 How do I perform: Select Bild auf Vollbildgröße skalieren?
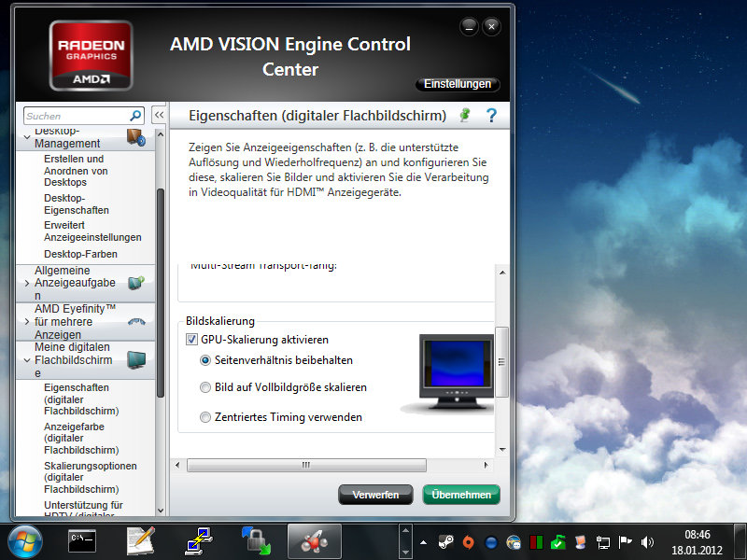[205, 386]
